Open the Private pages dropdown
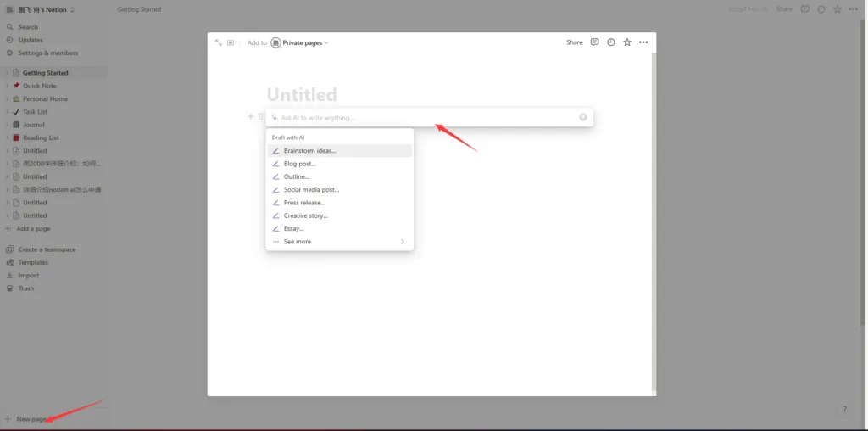This screenshot has height=431, width=868. pyautogui.click(x=299, y=42)
